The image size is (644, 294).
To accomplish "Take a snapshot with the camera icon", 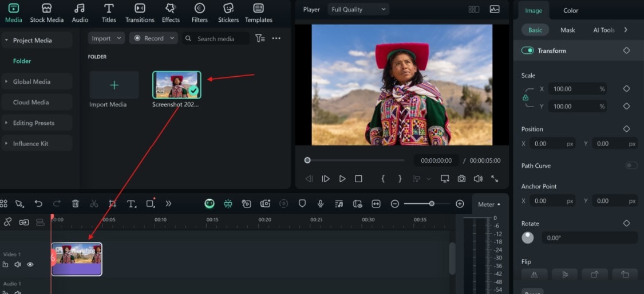I will (461, 179).
